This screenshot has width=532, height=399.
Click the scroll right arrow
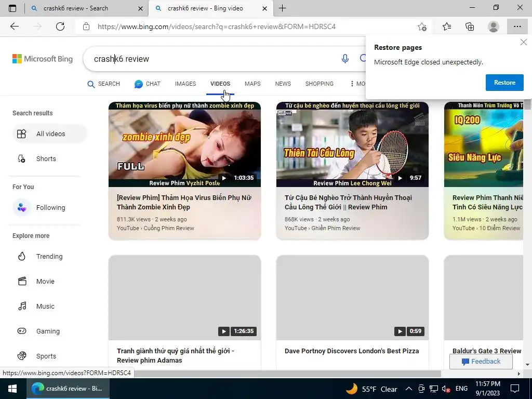tap(519, 374)
